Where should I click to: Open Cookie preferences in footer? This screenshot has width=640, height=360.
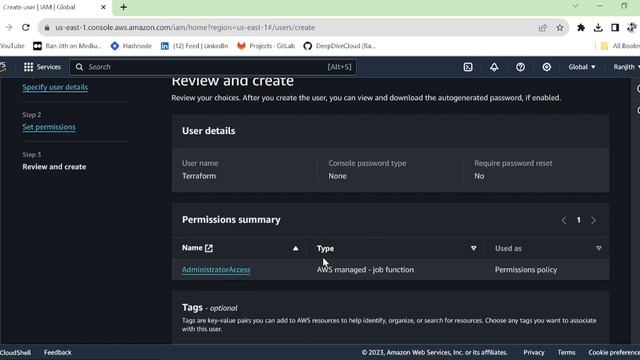click(x=614, y=352)
